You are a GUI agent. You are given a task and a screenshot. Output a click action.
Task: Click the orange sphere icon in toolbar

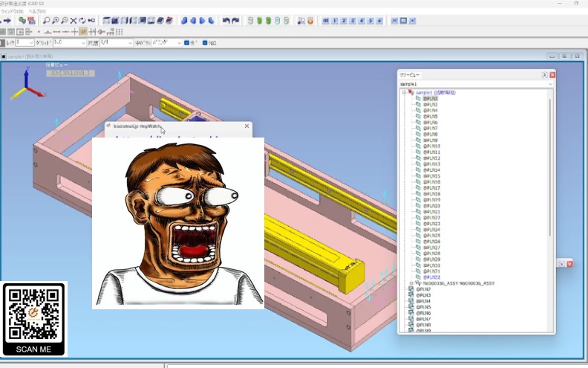click(x=310, y=21)
